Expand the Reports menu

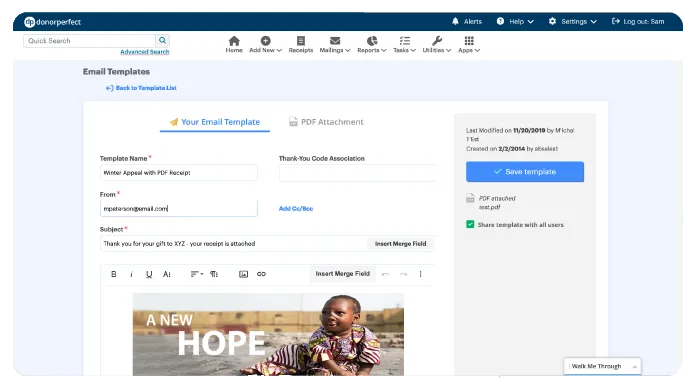(372, 45)
